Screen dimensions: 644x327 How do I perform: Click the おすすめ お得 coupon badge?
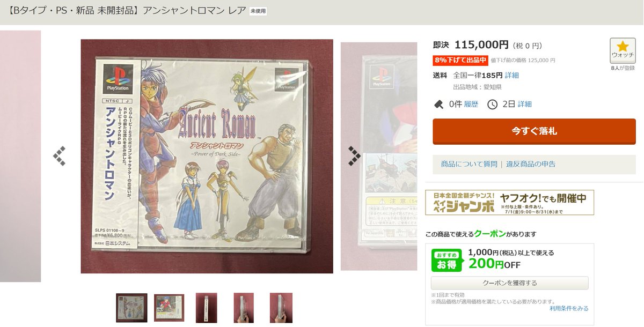[x=447, y=260]
